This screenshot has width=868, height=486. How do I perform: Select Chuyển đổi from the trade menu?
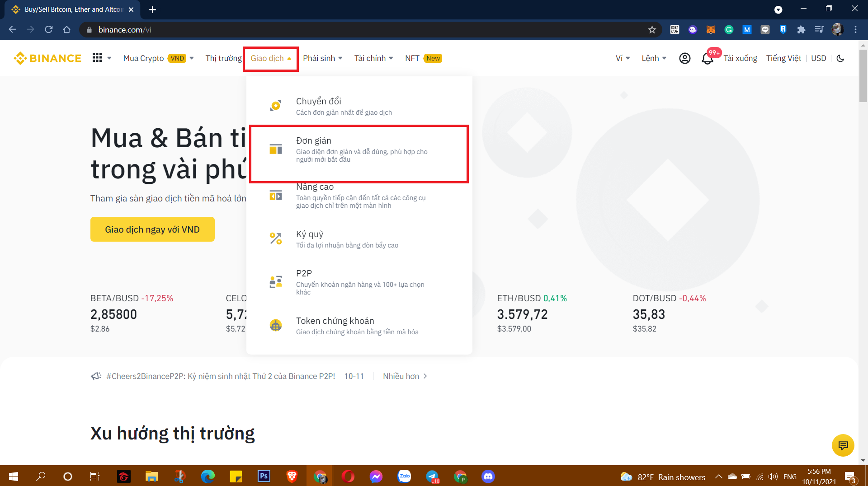[x=359, y=106]
